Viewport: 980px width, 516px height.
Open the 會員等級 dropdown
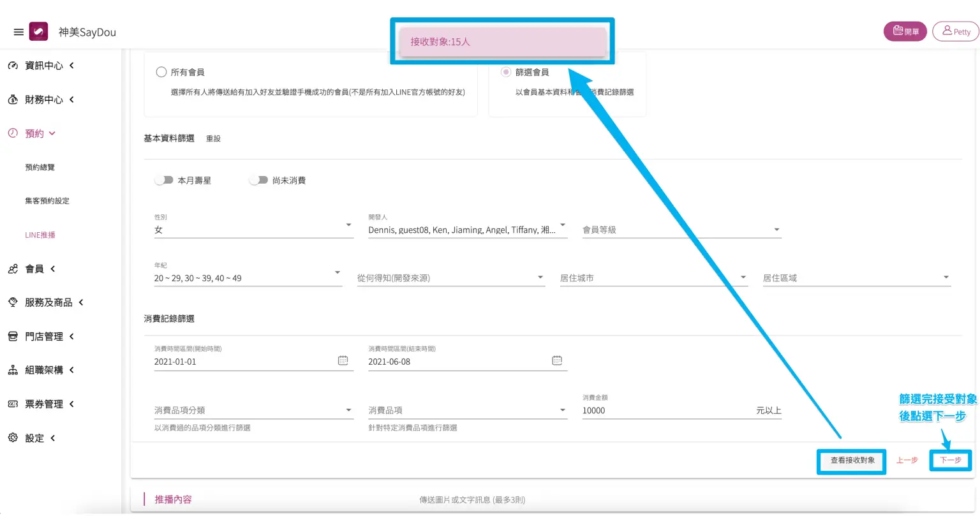pyautogui.click(x=681, y=230)
